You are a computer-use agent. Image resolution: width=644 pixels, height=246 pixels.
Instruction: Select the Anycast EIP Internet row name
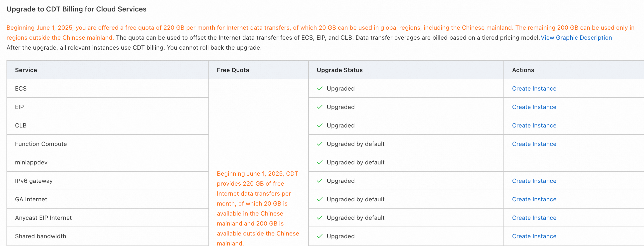(43, 218)
